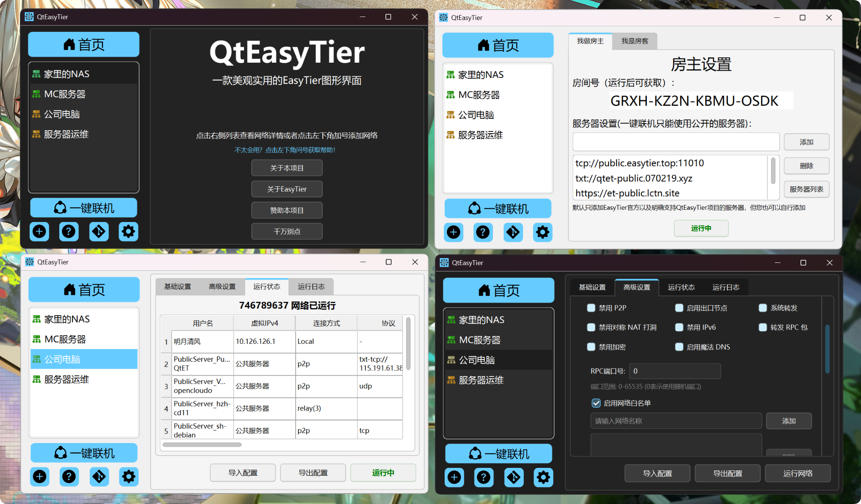The width and height of the screenshot is (861, 504).
Task: Click the git diamond icon in top-right window
Action: tap(513, 232)
